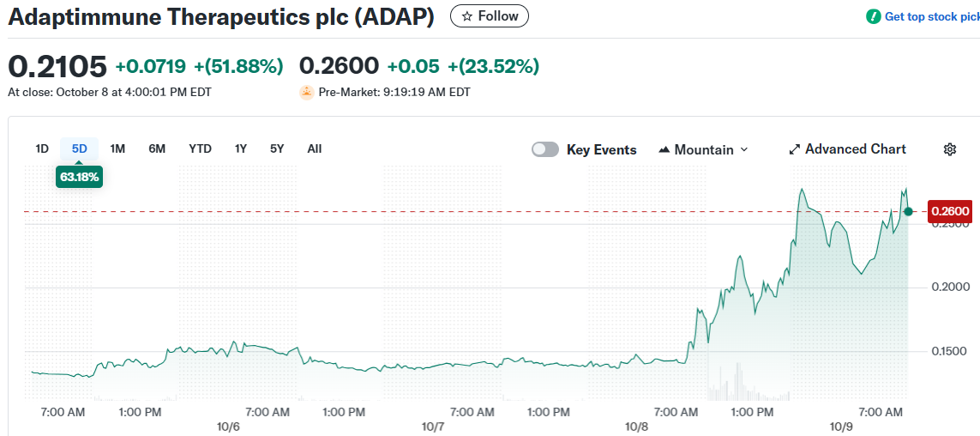
Task: Click green top stock picks icon
Action: [874, 16]
